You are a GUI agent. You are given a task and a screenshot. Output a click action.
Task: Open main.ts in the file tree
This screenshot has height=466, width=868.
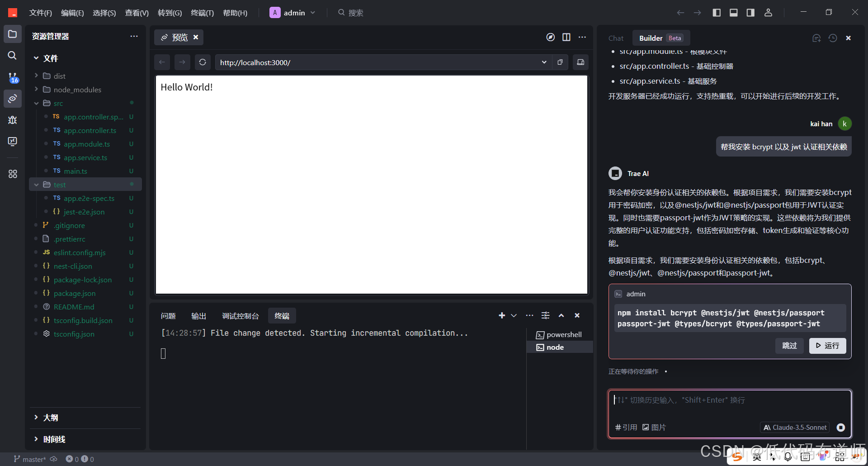pos(75,171)
